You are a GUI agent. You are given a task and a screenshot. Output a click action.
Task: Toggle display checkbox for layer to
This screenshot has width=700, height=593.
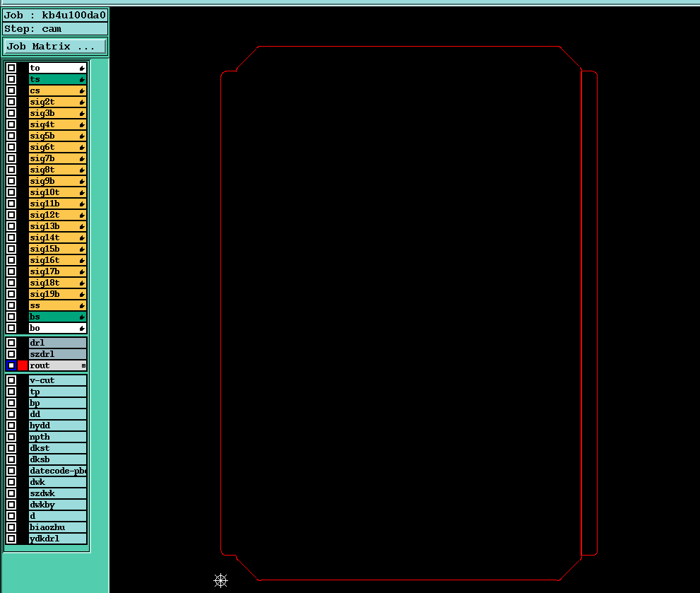tap(11, 68)
